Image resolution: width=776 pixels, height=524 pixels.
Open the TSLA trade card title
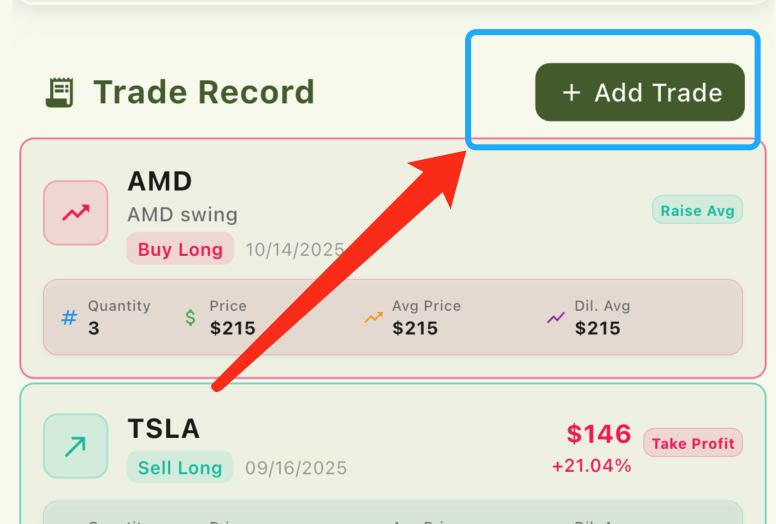[163, 429]
